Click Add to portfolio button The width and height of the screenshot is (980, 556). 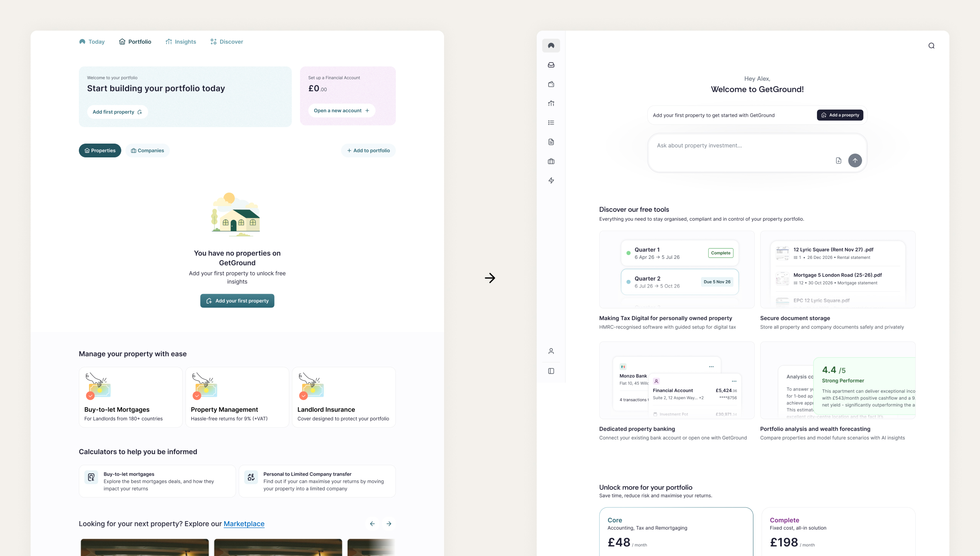(368, 150)
